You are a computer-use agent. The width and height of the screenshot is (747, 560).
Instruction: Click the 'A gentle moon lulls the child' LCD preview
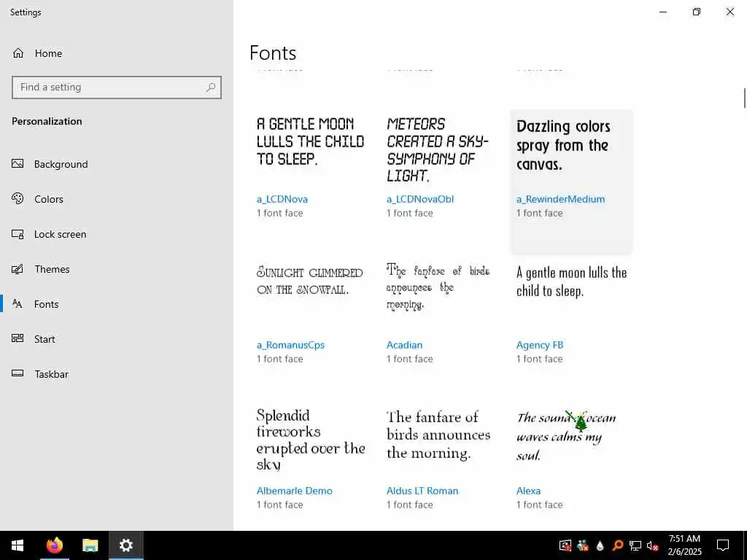coord(310,141)
